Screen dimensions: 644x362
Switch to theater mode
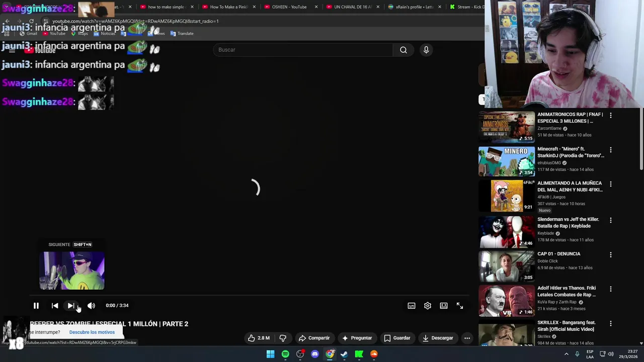[444, 306]
